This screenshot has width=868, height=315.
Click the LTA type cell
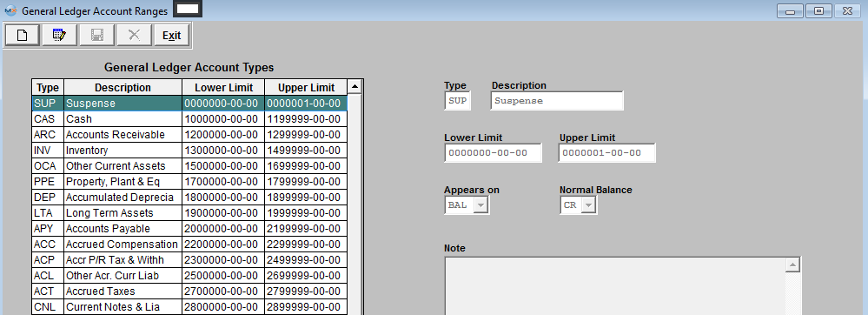click(x=48, y=213)
